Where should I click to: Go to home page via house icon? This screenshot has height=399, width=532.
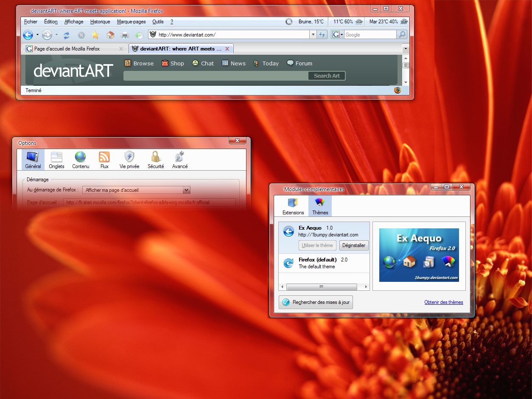tap(110, 35)
